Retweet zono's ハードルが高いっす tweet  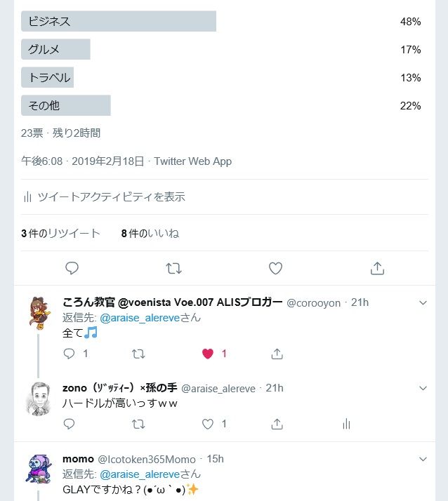coord(138,424)
